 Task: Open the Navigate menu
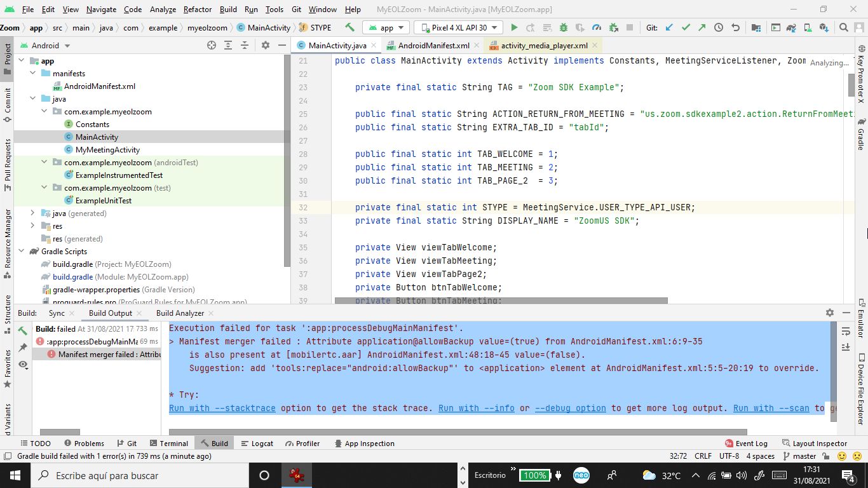point(102,9)
